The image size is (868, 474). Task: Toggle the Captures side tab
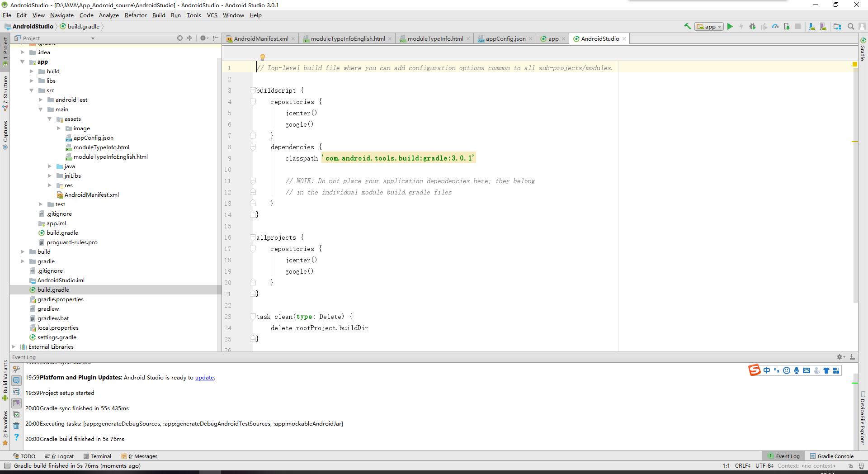pyautogui.click(x=5, y=134)
